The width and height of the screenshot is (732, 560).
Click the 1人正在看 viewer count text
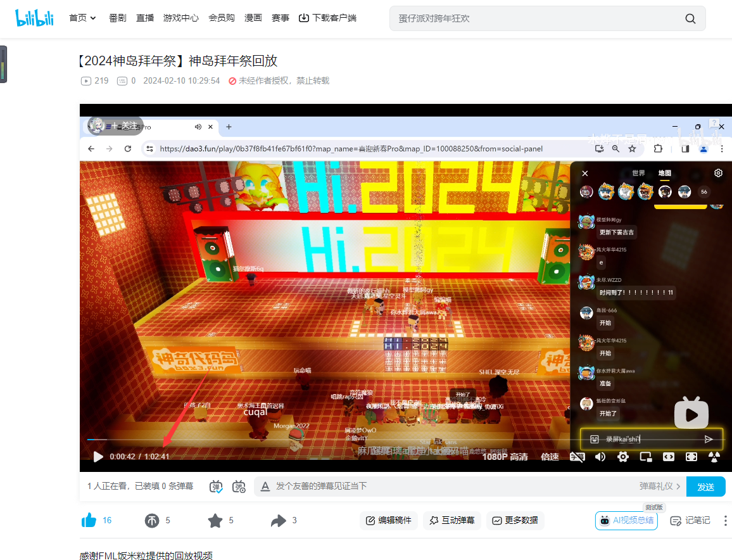point(140,487)
